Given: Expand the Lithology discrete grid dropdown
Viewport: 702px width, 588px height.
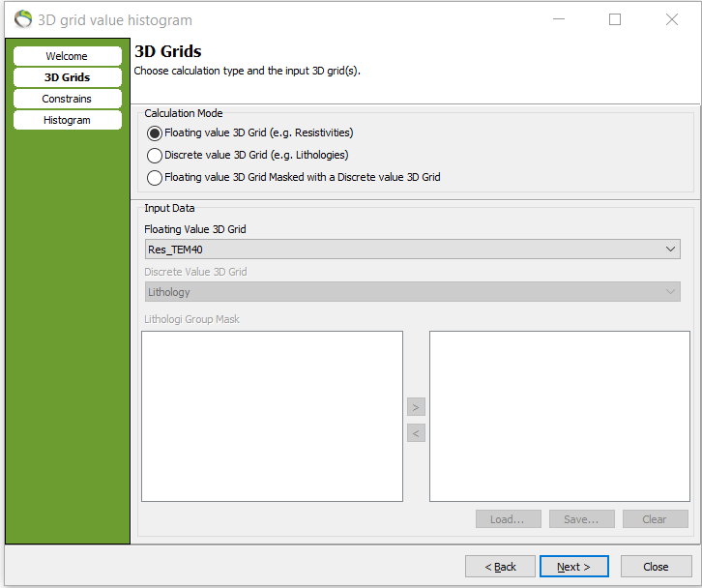Looking at the screenshot, I should pyautogui.click(x=413, y=292).
